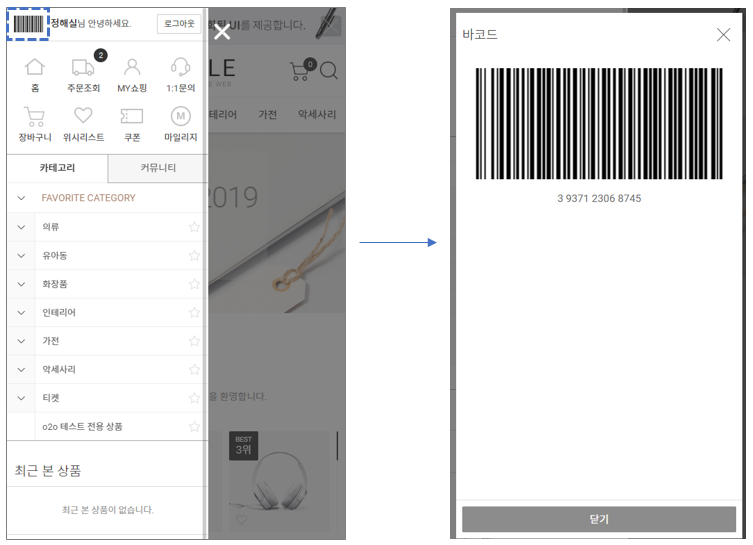Image resolution: width=753 pixels, height=545 pixels.
Task: Open the 위시리스트 heart icon
Action: coord(83,116)
